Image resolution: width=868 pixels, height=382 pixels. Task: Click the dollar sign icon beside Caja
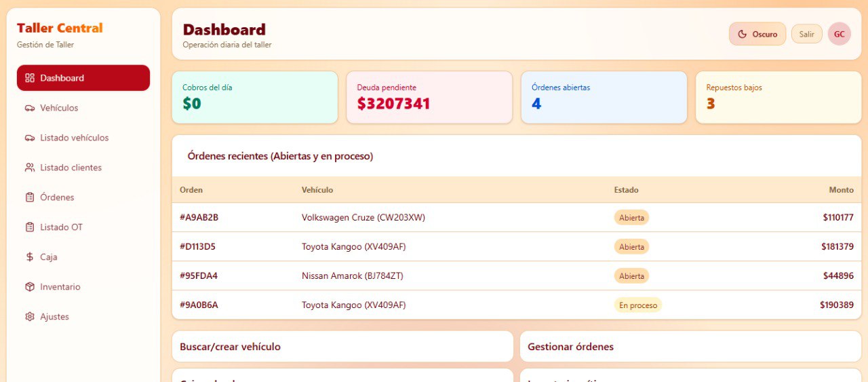coord(30,257)
